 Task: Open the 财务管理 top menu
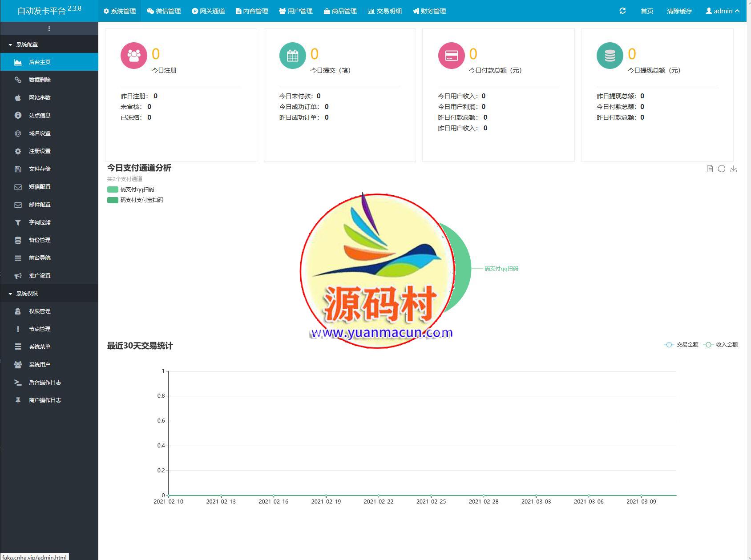tap(429, 11)
